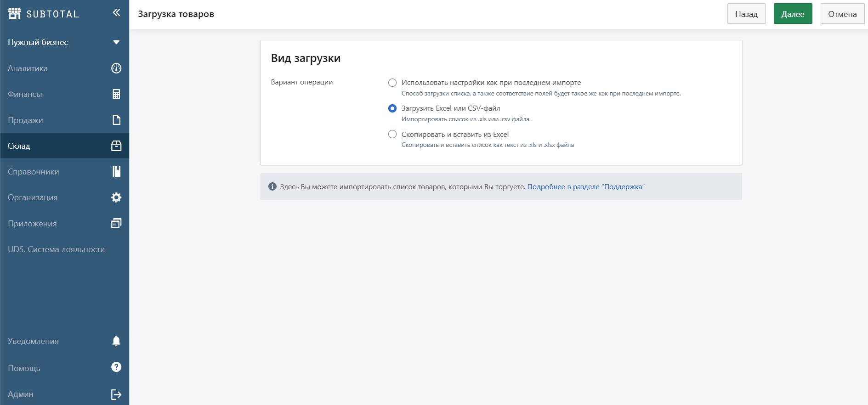Screen dimensions: 868x405
Task: Open the 'Продажи' menu section
Action: tap(25, 120)
